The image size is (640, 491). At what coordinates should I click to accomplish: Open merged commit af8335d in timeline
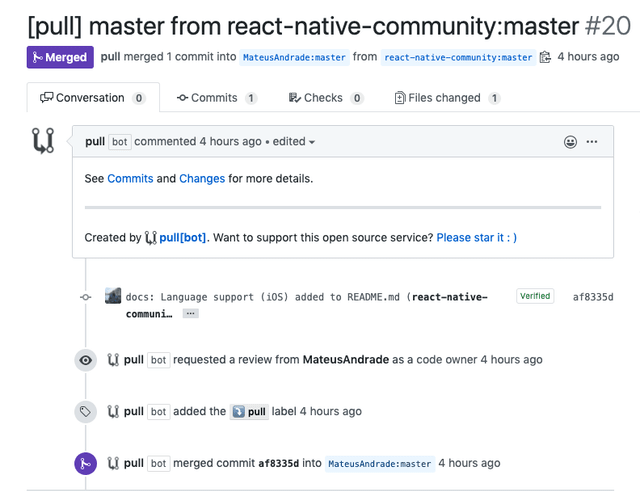(x=278, y=463)
